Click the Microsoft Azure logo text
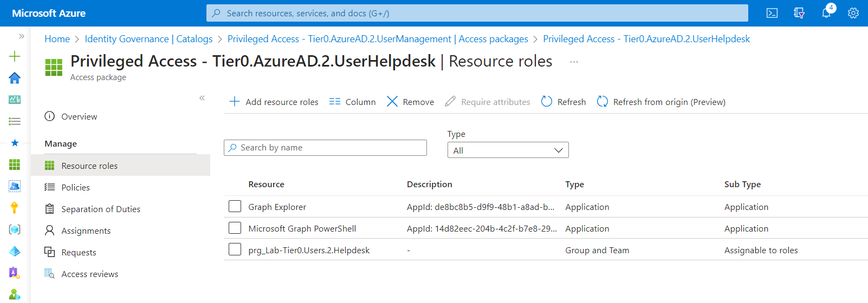The image size is (868, 303). pos(49,13)
